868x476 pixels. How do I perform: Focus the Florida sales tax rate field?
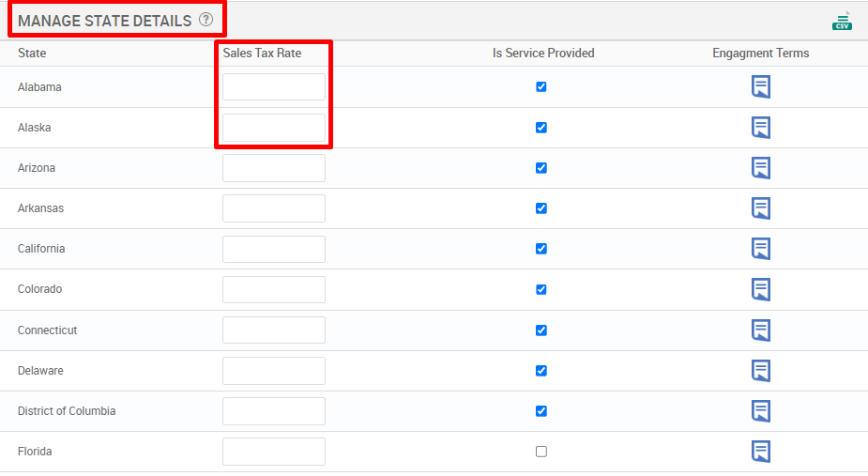(274, 452)
